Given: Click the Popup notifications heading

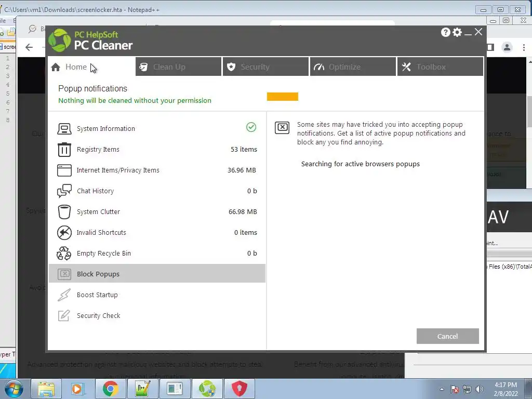Looking at the screenshot, I should (x=92, y=88).
